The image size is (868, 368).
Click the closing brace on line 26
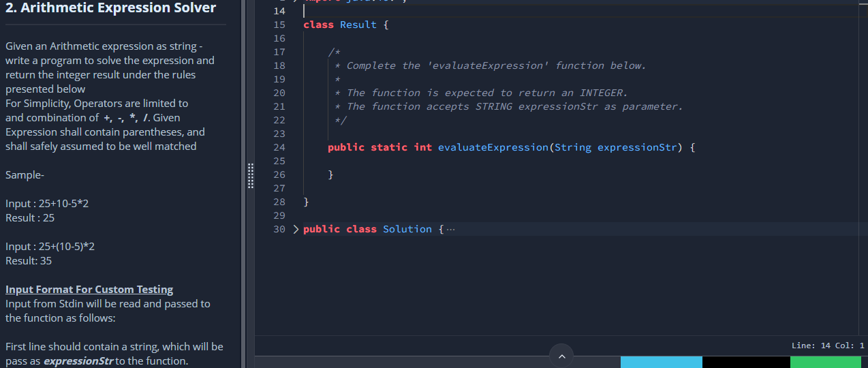330,174
